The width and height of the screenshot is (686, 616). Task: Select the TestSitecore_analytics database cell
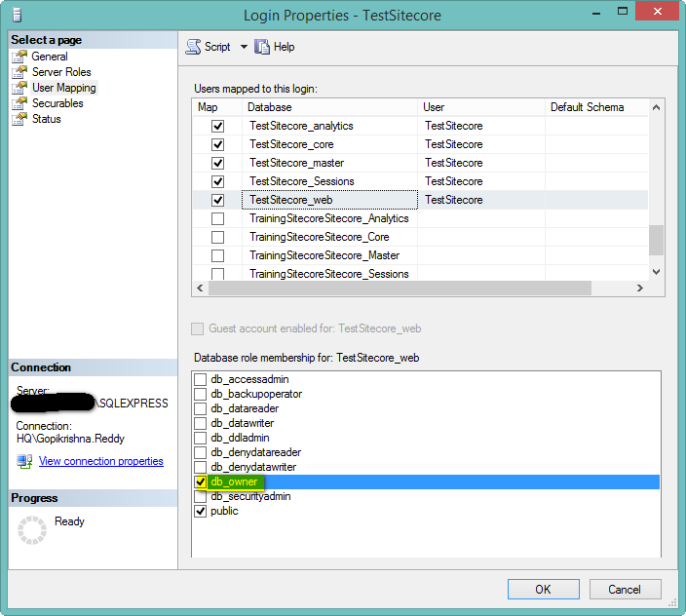(x=329, y=126)
